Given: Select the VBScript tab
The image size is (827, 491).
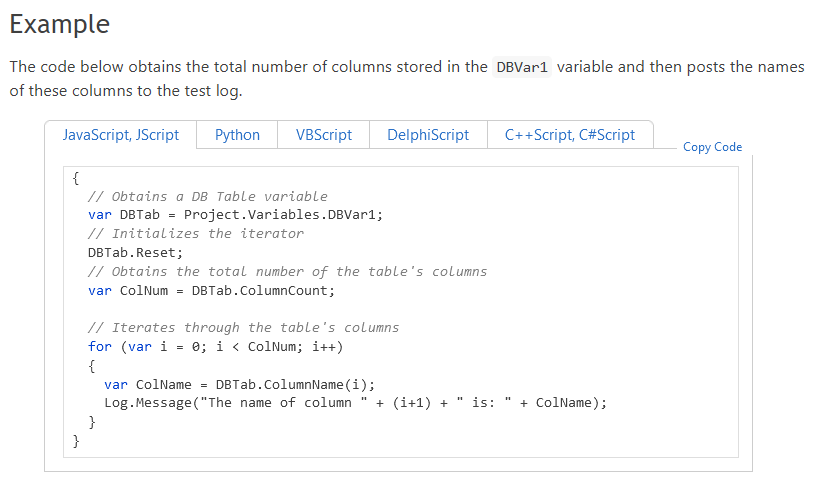Looking at the screenshot, I should coord(324,135).
